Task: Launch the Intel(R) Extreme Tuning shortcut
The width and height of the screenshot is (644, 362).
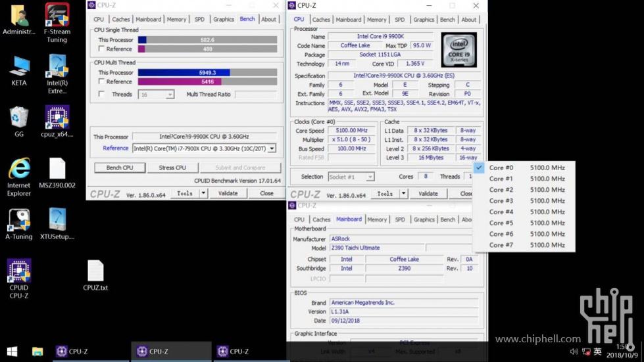Action: pos(57,74)
